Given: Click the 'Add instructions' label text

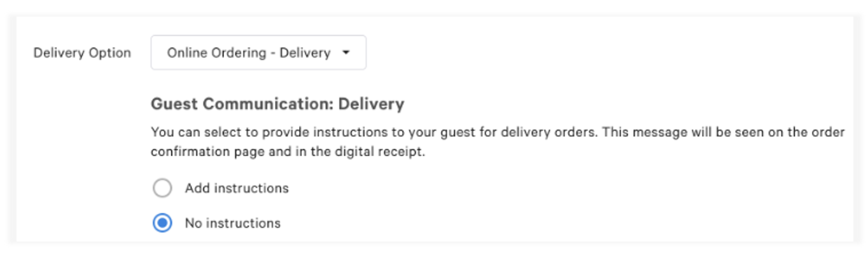Looking at the screenshot, I should [x=237, y=188].
